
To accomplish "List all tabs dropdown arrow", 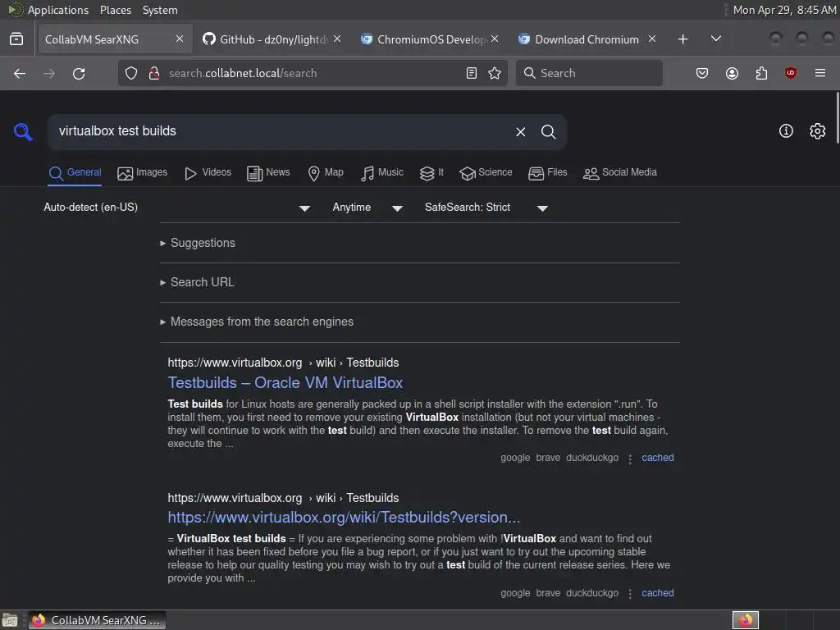I will (715, 39).
